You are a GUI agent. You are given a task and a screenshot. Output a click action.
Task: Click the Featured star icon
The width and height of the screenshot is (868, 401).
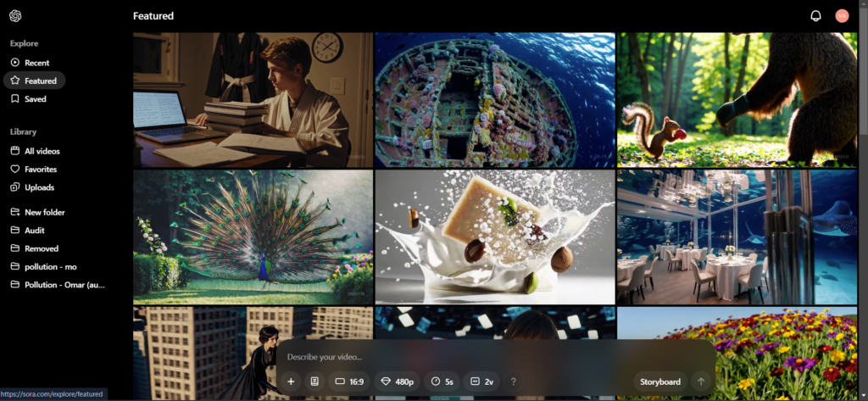15,81
